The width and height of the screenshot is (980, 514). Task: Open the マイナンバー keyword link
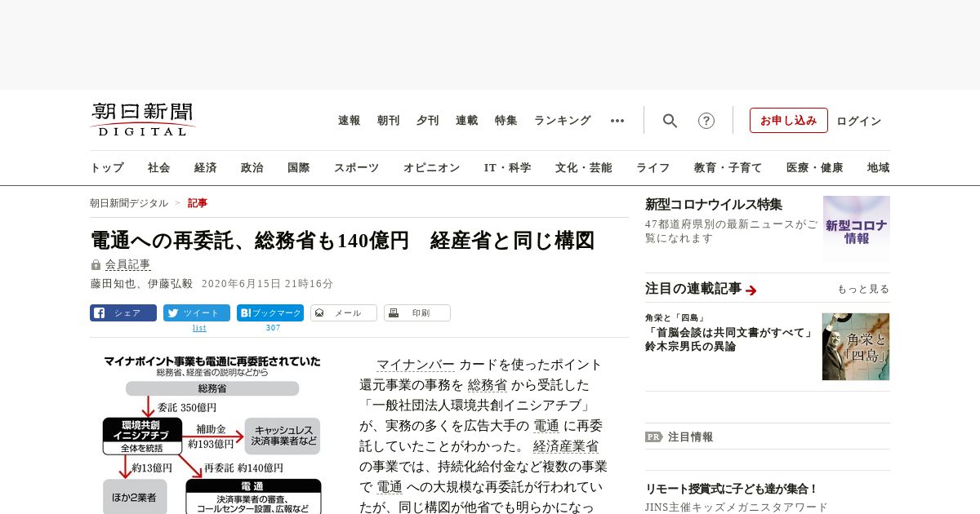click(416, 365)
